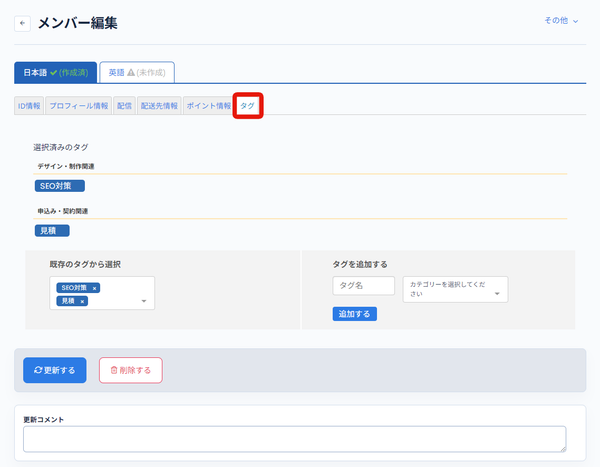Remove 見積 tag via its x icon
Viewport: 600px width, 467px height.
pyautogui.click(x=82, y=302)
